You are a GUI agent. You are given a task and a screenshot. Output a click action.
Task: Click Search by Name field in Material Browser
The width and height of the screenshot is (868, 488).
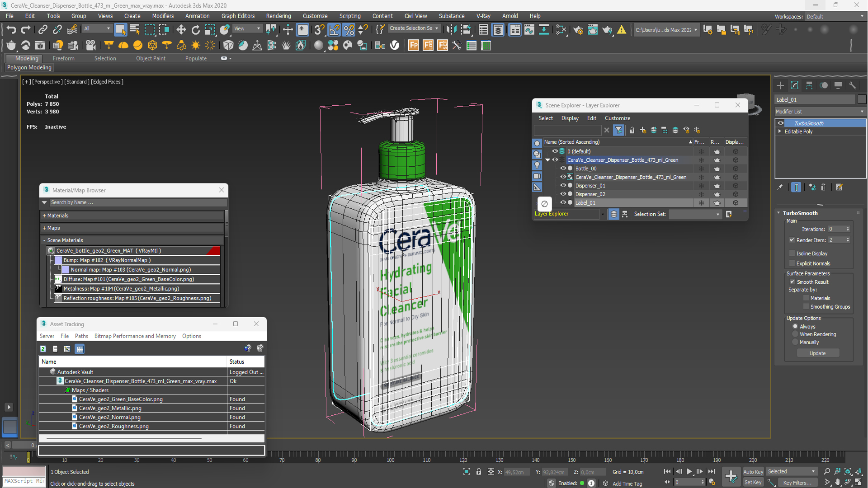coord(137,202)
